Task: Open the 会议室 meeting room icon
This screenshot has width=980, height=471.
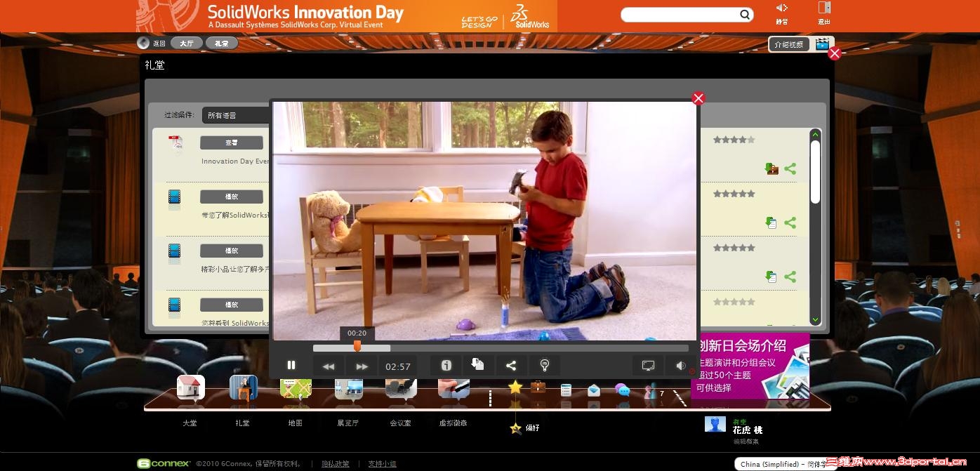Action: tap(401, 387)
